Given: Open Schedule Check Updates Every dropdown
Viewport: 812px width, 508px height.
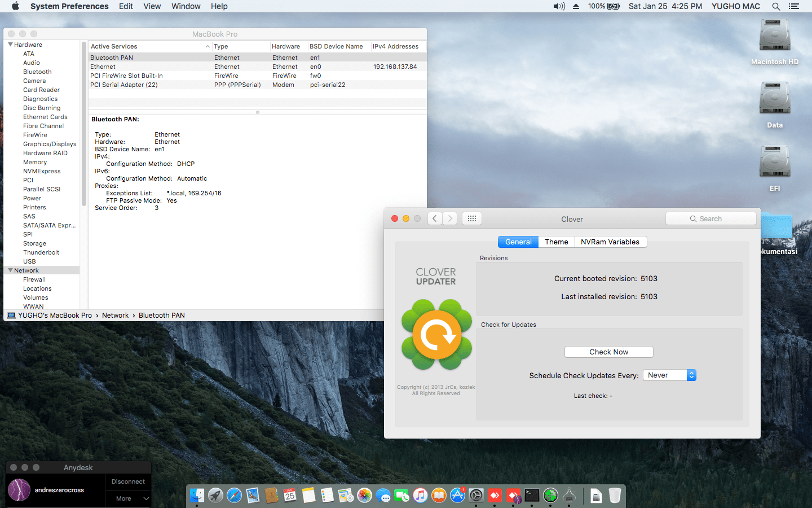Looking at the screenshot, I should point(670,375).
